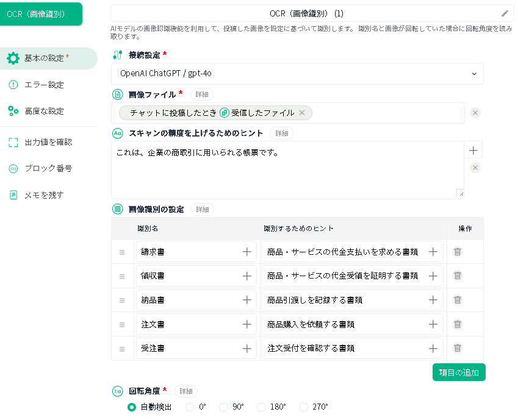Expand 詳細 next to 画像ファイル
This screenshot has width=518, height=420.
[201, 94]
